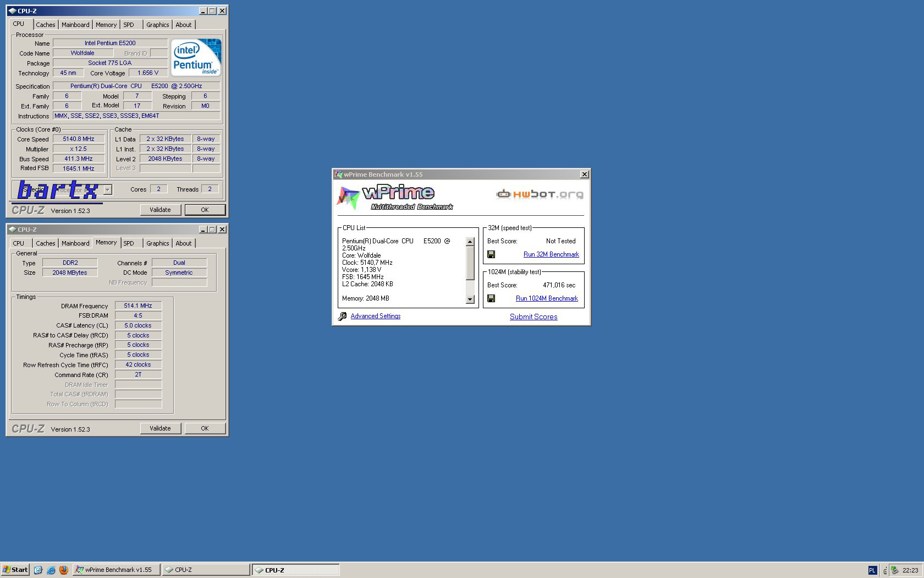Click the floppy save icon for 32M score

click(x=491, y=254)
